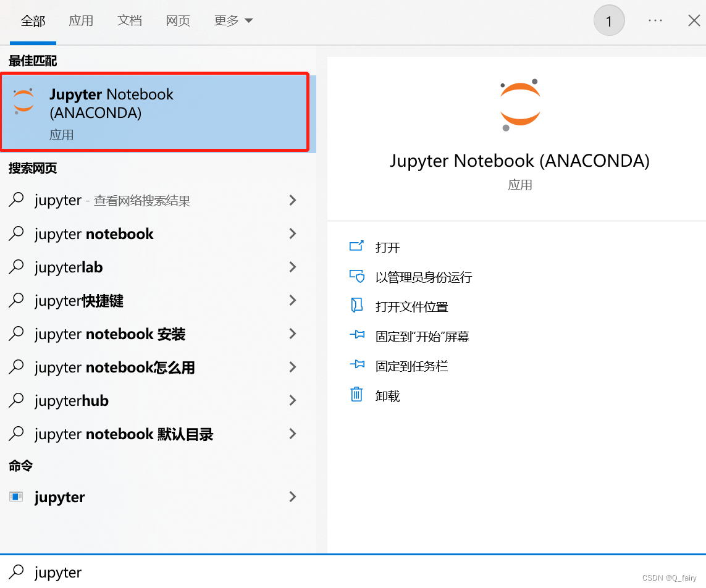This screenshot has width=706, height=588.
Task: Expand the 'jupyterlab' suggestion chevron
Action: 293,267
